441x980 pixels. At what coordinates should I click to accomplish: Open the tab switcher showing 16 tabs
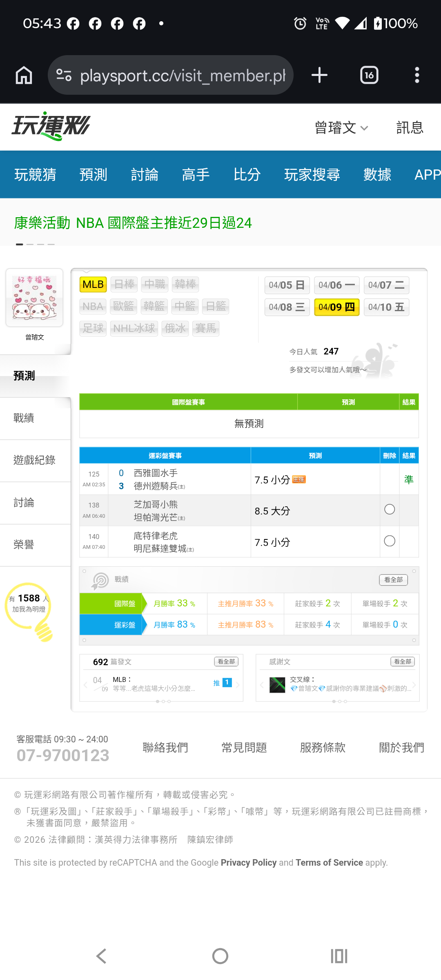[x=369, y=75]
